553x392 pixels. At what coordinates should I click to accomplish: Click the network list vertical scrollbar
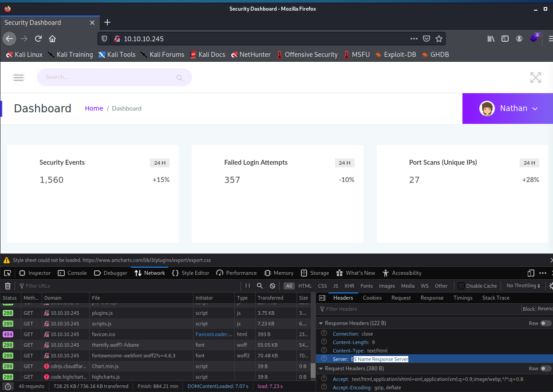[312, 369]
